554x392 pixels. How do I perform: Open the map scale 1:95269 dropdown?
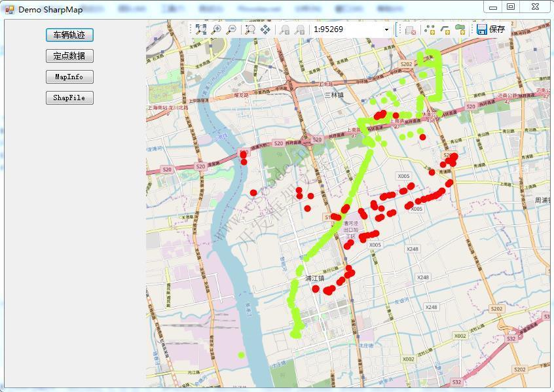tap(386, 29)
